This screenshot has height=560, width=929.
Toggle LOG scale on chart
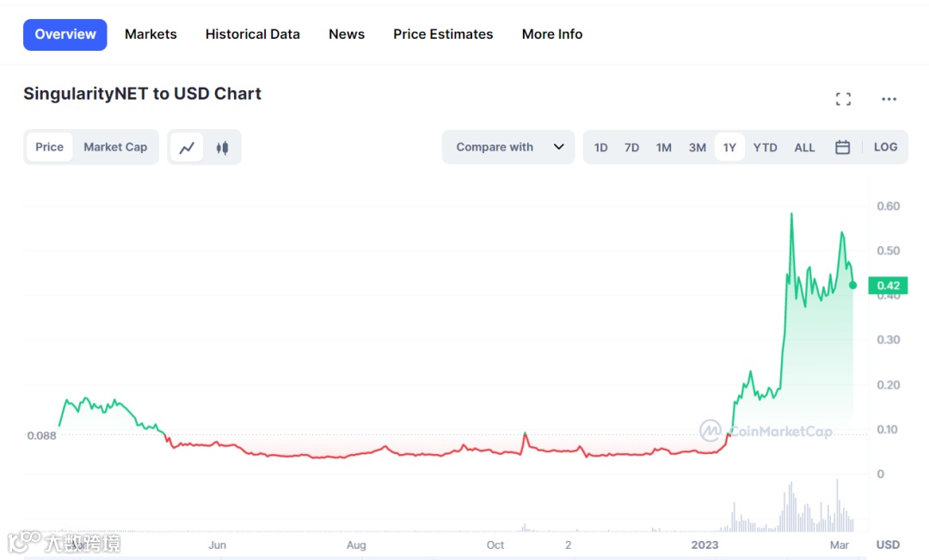[885, 147]
